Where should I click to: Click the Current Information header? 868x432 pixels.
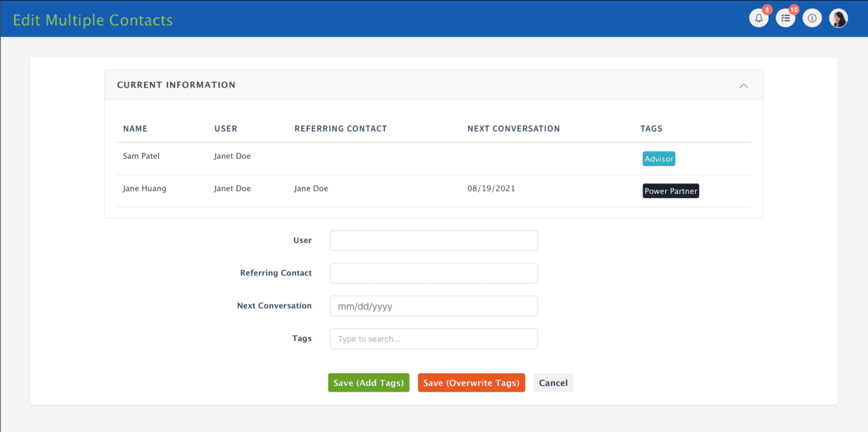pos(433,85)
